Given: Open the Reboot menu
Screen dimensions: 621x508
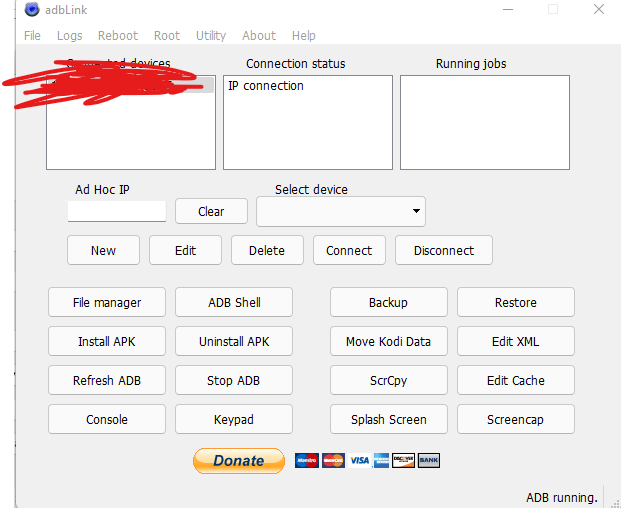Looking at the screenshot, I should point(118,36).
